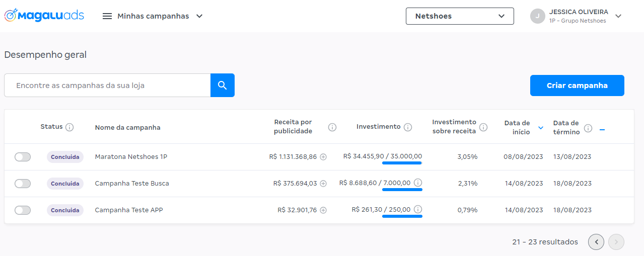644x256 pixels.
Task: Toggle Maratona Netshoes 1P campaign switch
Action: [x=23, y=157]
